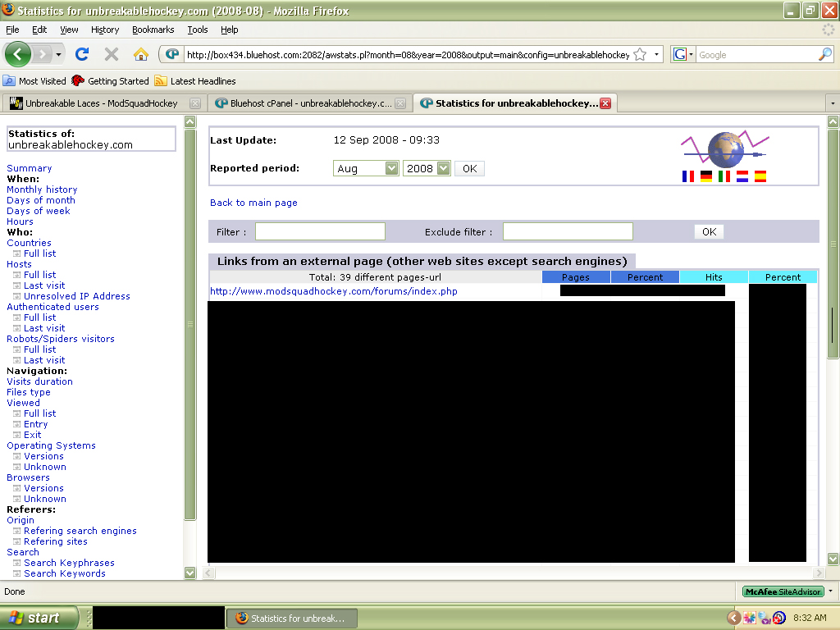Click the AWStats globe logo
The height and width of the screenshot is (630, 840).
coord(725,149)
